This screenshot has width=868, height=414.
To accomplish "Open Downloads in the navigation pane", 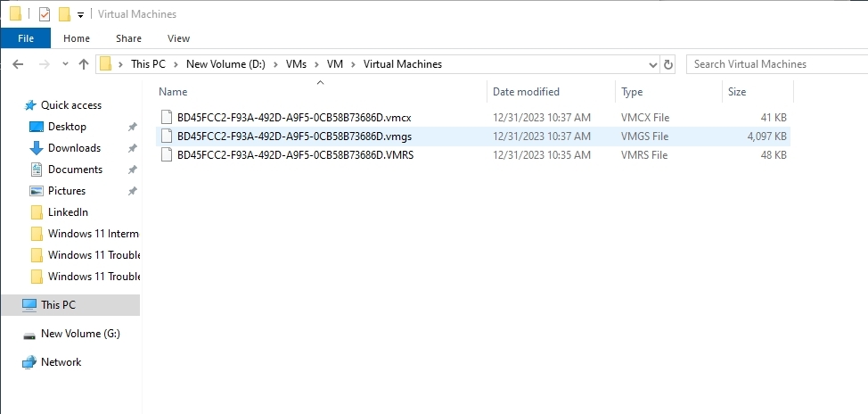I will (x=74, y=148).
